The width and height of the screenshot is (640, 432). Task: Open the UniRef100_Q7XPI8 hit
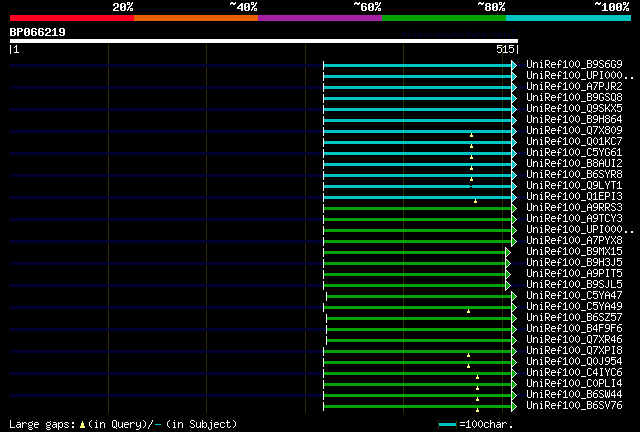click(574, 351)
